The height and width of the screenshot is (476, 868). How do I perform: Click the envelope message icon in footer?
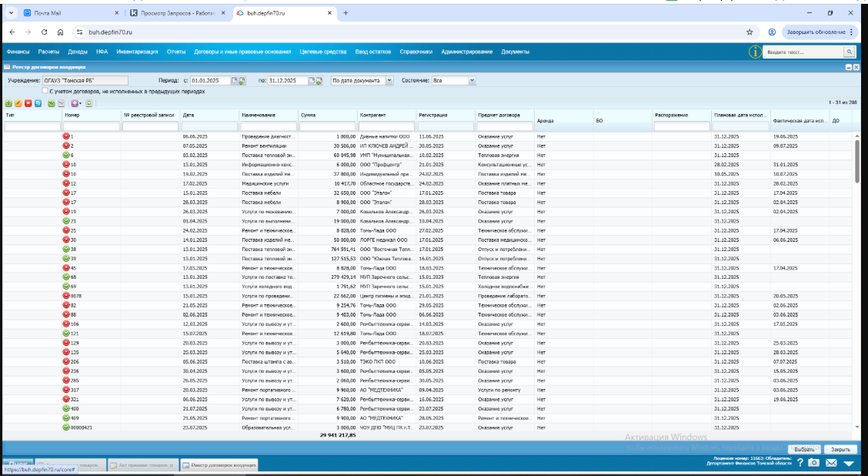pos(831,463)
